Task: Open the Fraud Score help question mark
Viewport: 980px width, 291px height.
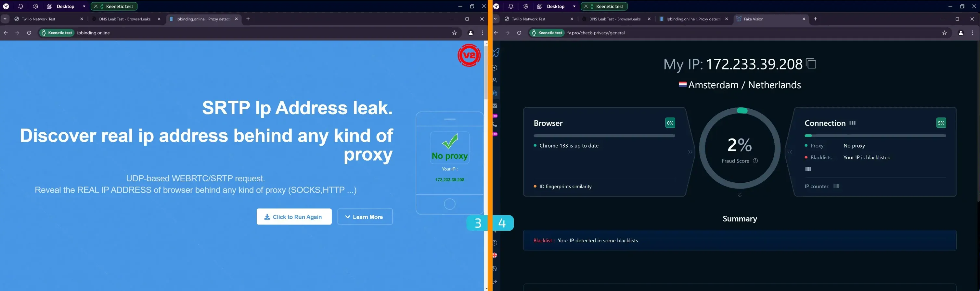Action: point(755,161)
